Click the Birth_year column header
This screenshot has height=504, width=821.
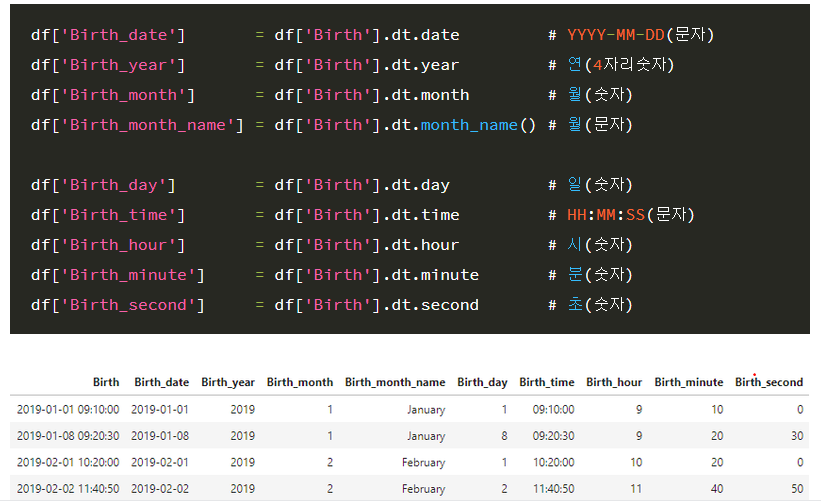[x=228, y=383]
